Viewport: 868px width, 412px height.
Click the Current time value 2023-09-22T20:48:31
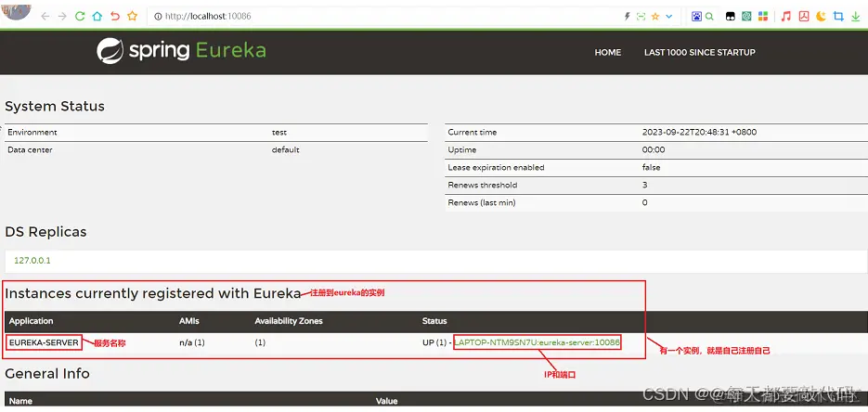click(699, 132)
